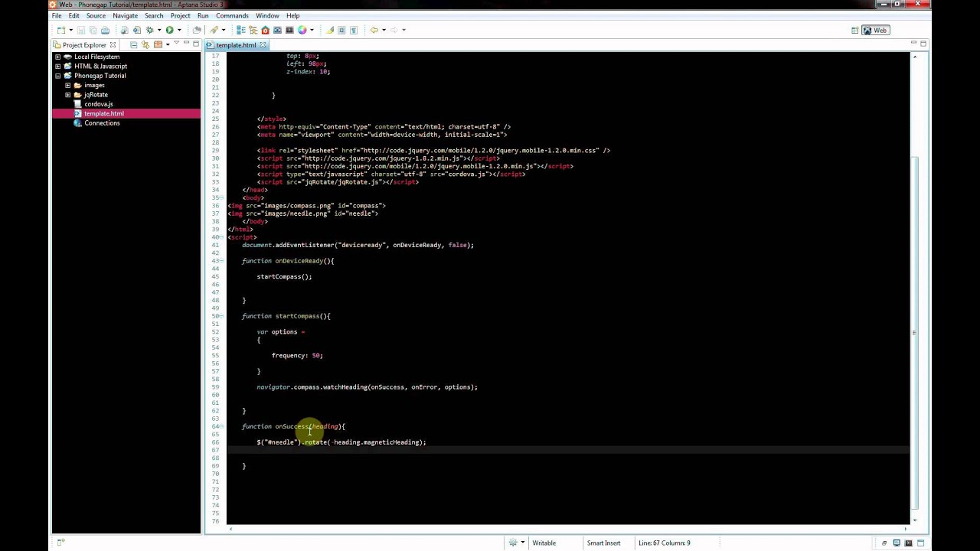Viewport: 980px width, 551px height.
Task: Collapse the onSuccess function fold at line 64
Action: (222, 426)
